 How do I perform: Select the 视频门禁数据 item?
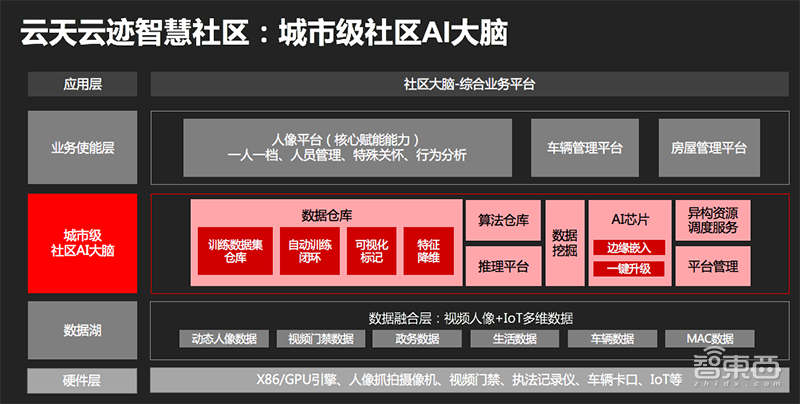click(x=321, y=339)
